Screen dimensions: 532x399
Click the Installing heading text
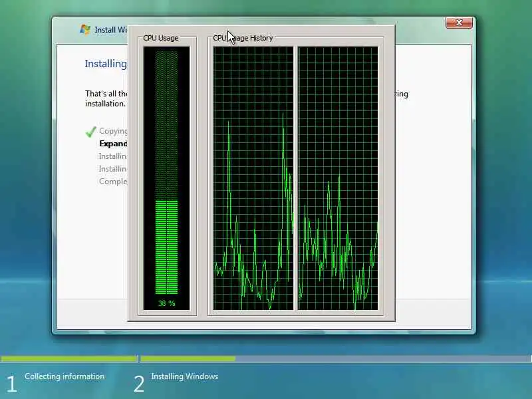point(106,64)
